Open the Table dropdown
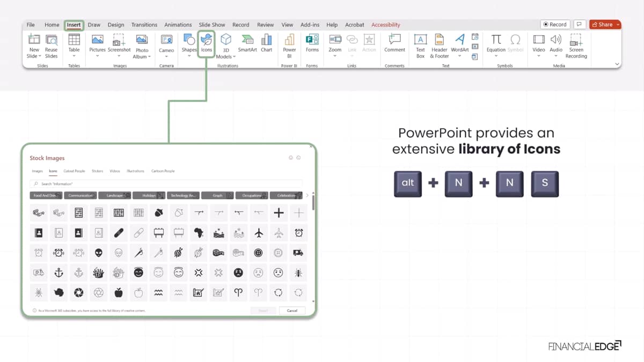The width and height of the screenshot is (644, 362). [74, 56]
